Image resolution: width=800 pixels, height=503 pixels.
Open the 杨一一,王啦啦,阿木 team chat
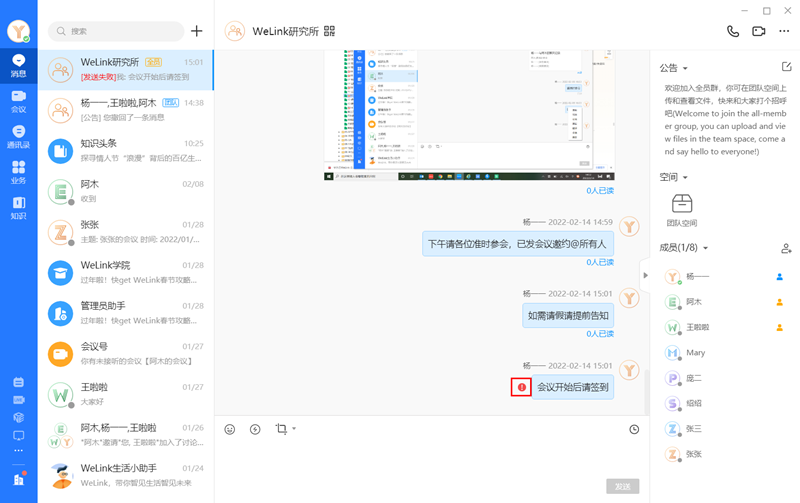pos(126,110)
